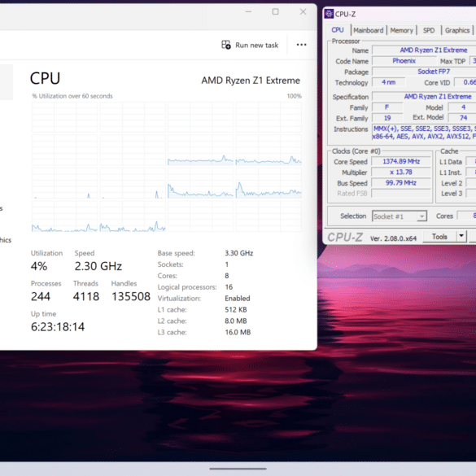
Task: Click the L1 cache 512 KB value
Action: (x=236, y=310)
